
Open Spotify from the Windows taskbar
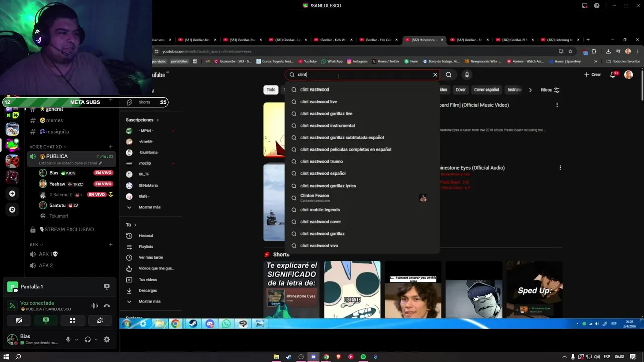[x=363, y=357]
